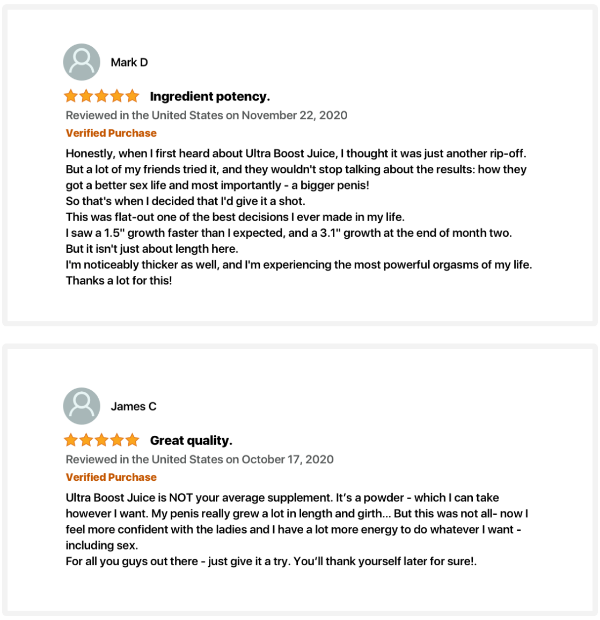Screen dimensions: 600x620
Task: Click the October 17, 2020 review date
Action: click(288, 459)
